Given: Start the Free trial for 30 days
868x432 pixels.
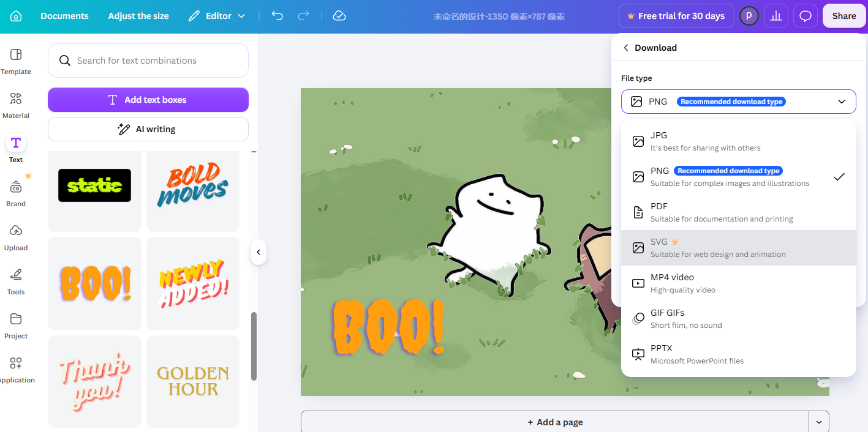Looking at the screenshot, I should coord(676,16).
